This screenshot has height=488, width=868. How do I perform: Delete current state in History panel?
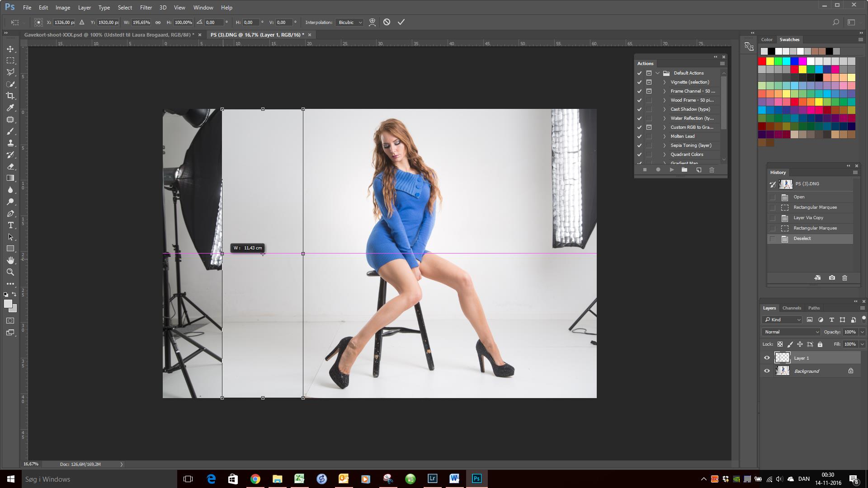pyautogui.click(x=844, y=278)
